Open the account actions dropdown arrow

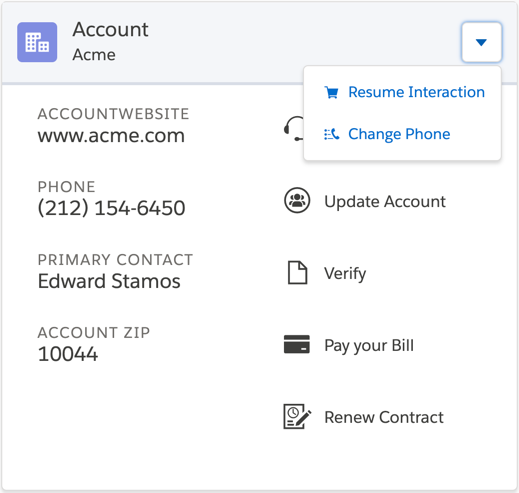pyautogui.click(x=481, y=42)
